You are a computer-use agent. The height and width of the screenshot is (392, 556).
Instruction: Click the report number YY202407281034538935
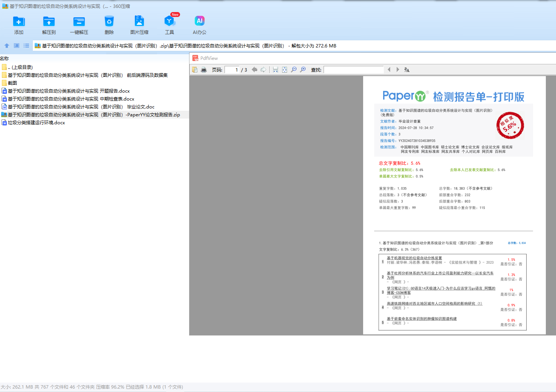417,140
